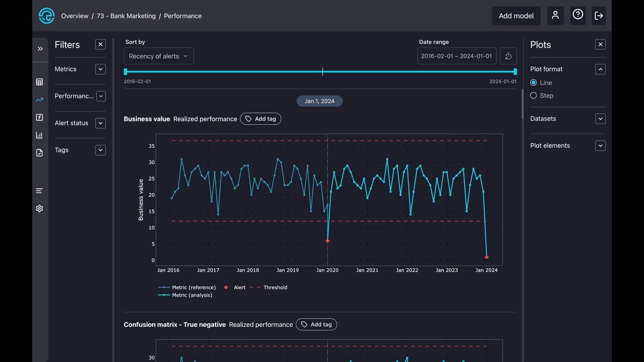Open the Recency of alerts sort dropdown
The width and height of the screenshot is (644, 362).
click(158, 56)
